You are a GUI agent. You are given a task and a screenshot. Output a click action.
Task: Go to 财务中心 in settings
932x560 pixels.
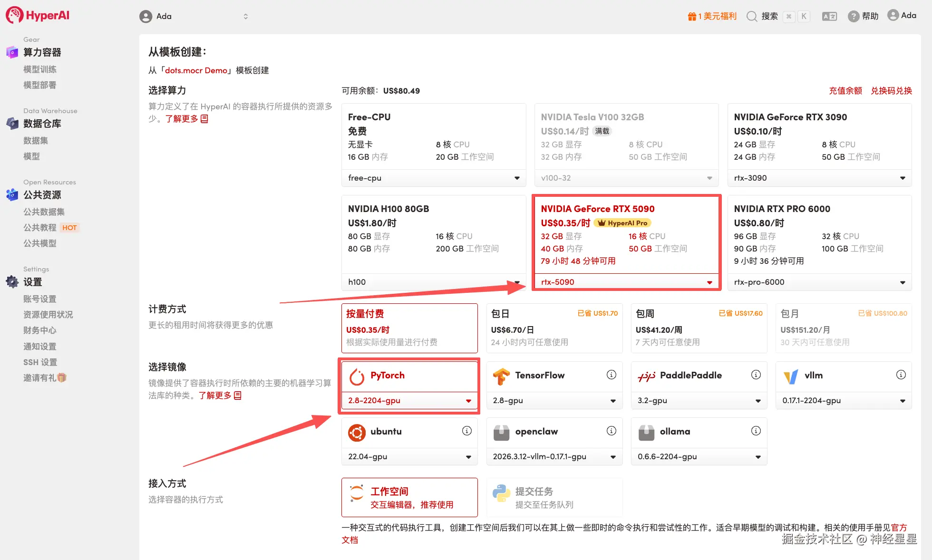click(40, 330)
